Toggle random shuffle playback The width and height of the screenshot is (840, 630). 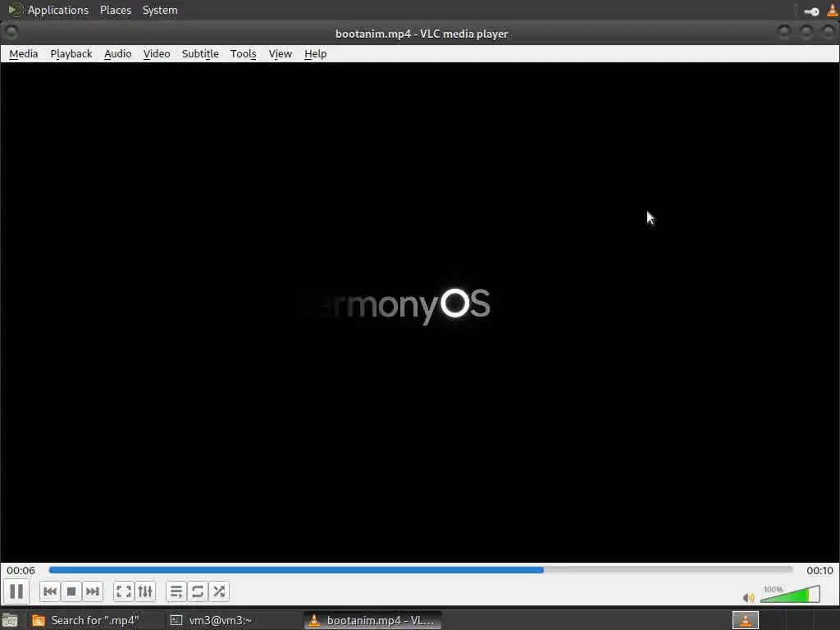tap(219, 591)
